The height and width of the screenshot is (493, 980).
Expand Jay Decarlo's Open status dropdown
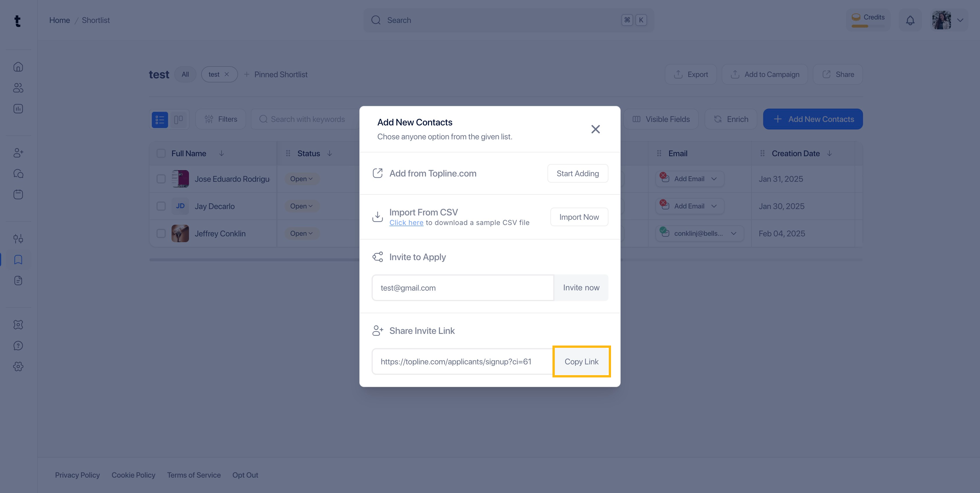click(301, 206)
